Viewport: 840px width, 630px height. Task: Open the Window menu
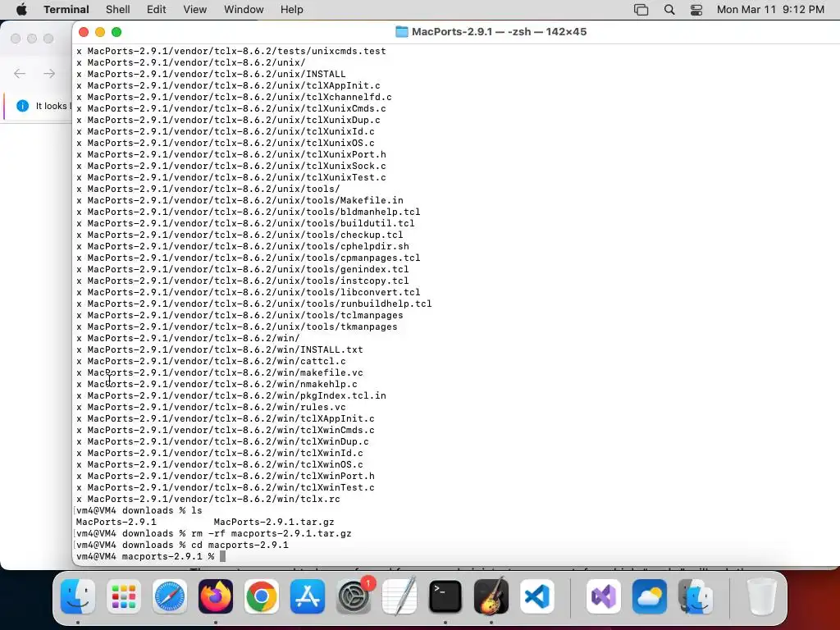(244, 10)
